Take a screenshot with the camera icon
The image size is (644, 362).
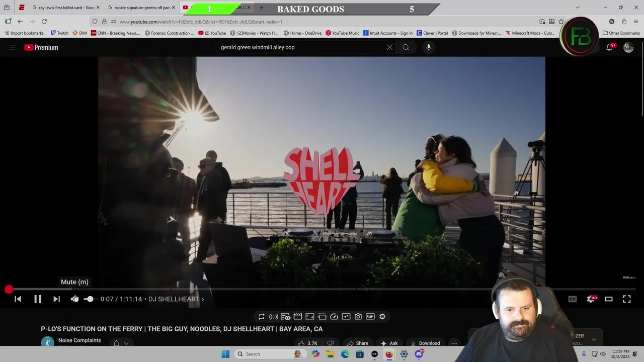click(x=358, y=317)
